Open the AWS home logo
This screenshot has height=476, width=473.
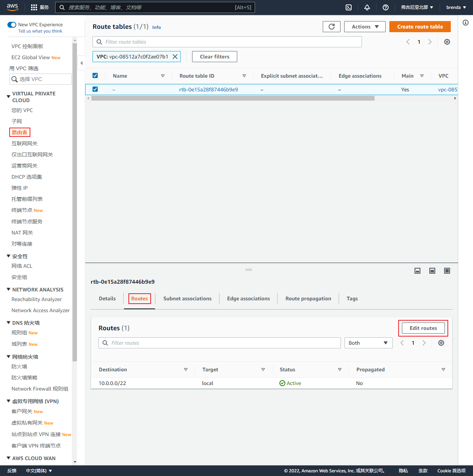(12, 7)
